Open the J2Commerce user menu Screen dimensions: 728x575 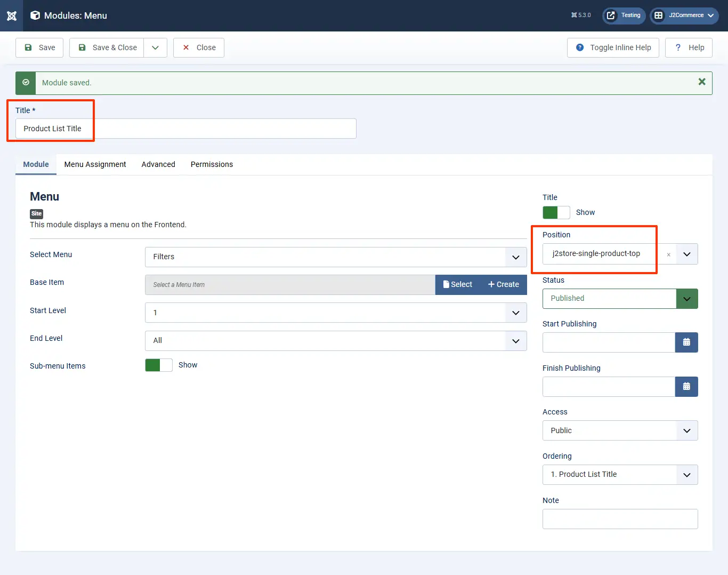[684, 15]
